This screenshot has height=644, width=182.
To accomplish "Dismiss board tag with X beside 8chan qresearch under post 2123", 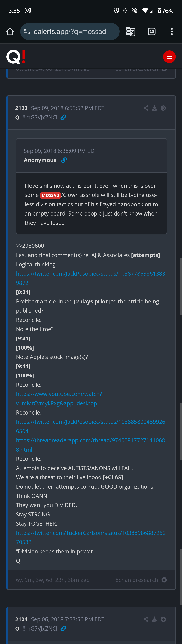I will click(164, 580).
